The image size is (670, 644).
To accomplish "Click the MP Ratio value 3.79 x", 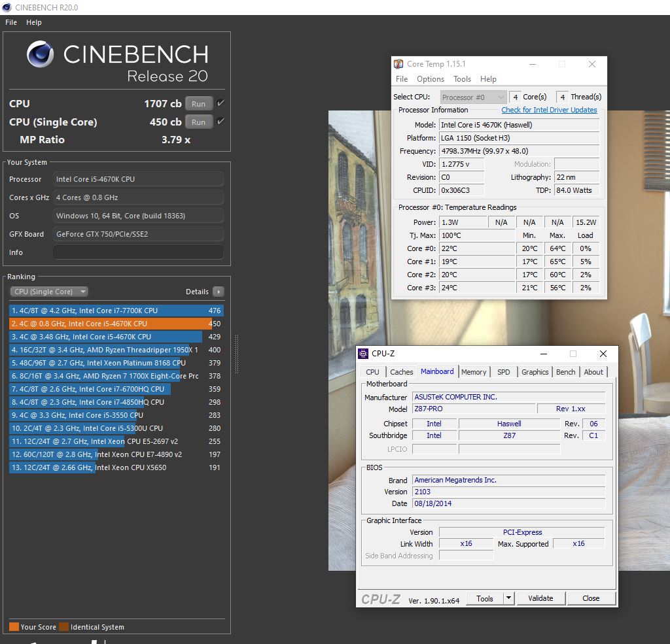I will 175,140.
